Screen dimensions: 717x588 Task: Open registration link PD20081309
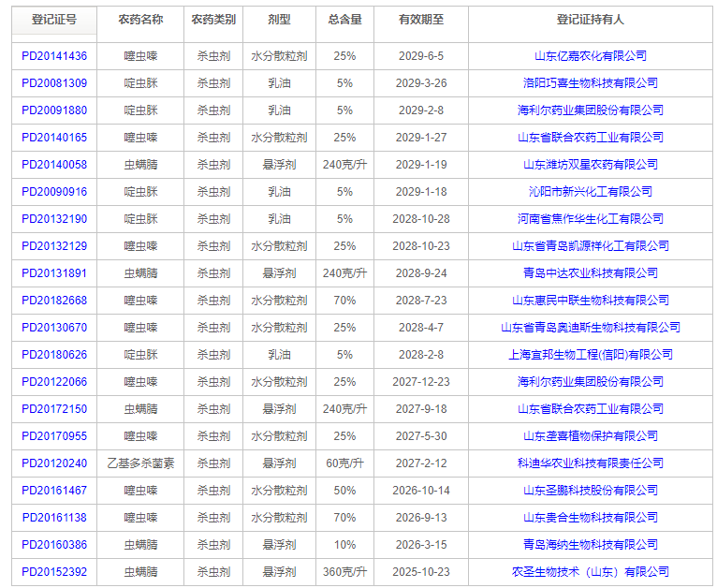click(x=54, y=83)
